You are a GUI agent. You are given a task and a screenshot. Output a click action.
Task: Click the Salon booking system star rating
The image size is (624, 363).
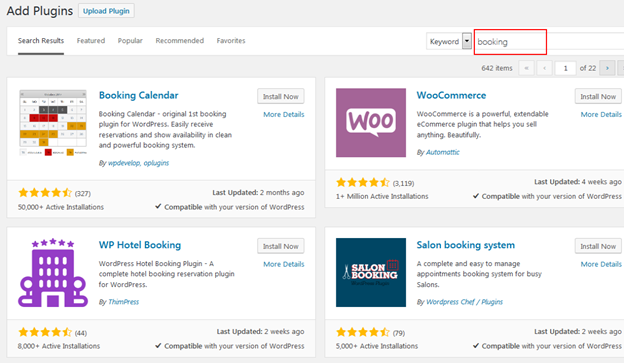coord(363,332)
